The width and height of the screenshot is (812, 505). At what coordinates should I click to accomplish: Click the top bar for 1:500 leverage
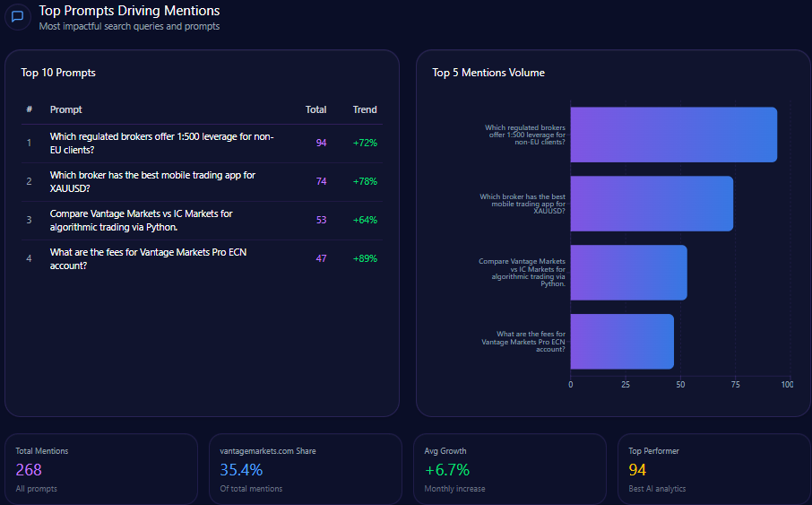[673, 135]
